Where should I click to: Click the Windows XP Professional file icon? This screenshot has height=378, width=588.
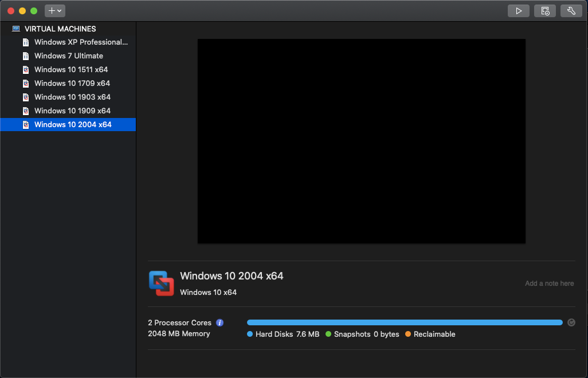[25, 42]
